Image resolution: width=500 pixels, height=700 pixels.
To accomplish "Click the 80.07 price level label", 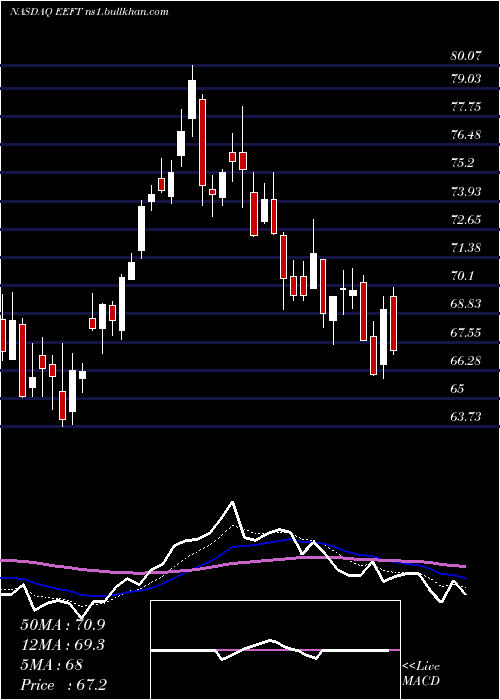I will pos(466,56).
